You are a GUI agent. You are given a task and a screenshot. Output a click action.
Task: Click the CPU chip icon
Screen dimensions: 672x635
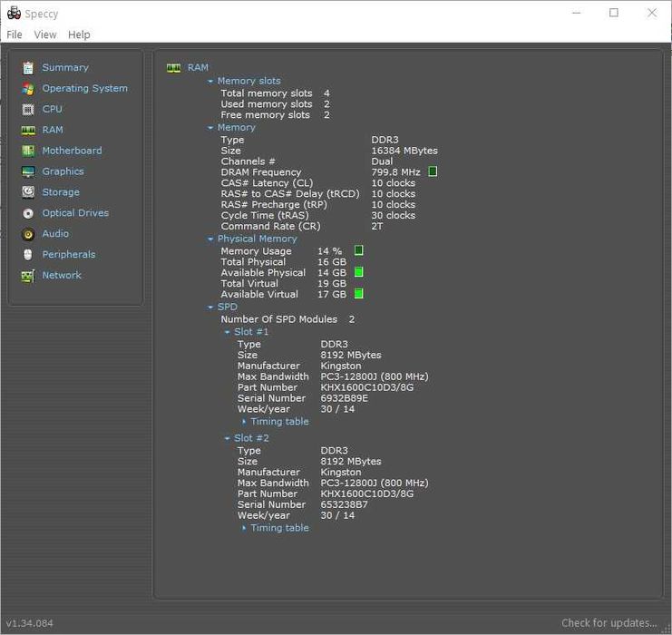point(28,110)
